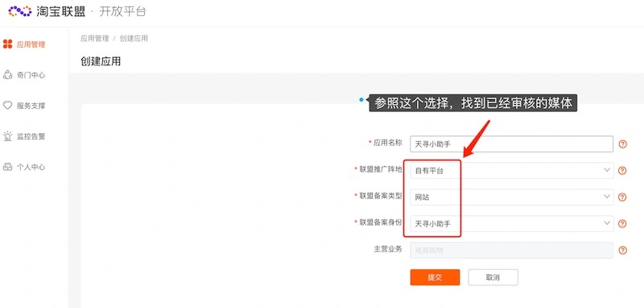
Task: Click the 个人中心 sidebar icon
Action: 8,167
